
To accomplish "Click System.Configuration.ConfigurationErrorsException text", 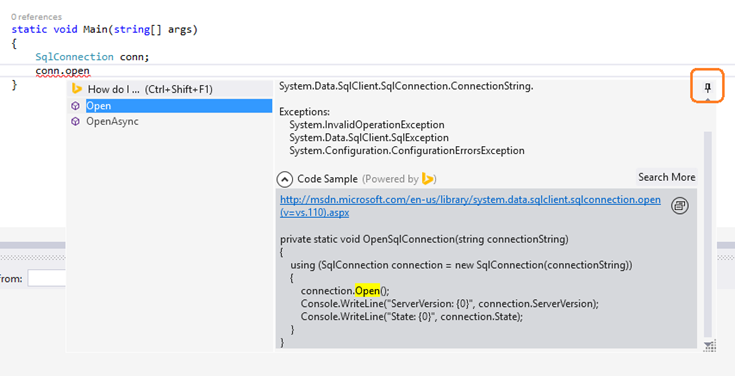I will 407,151.
